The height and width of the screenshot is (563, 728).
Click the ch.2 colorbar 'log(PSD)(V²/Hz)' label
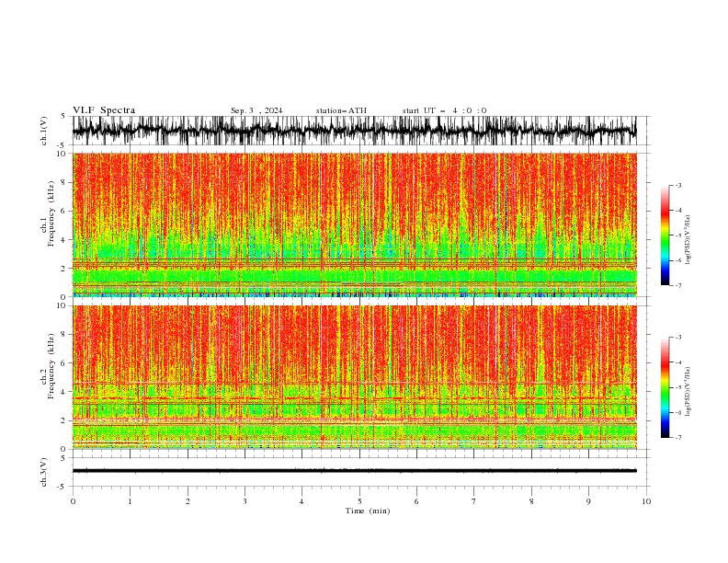[688, 392]
